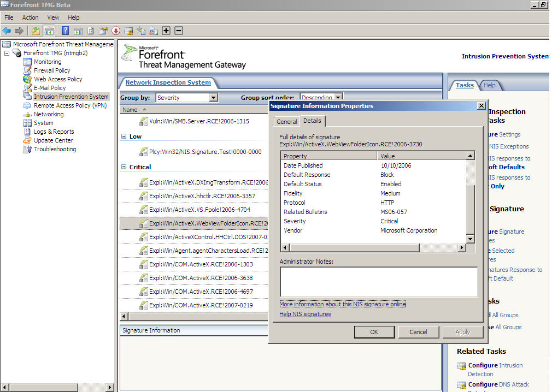Open Logs & Reports node

54,132
